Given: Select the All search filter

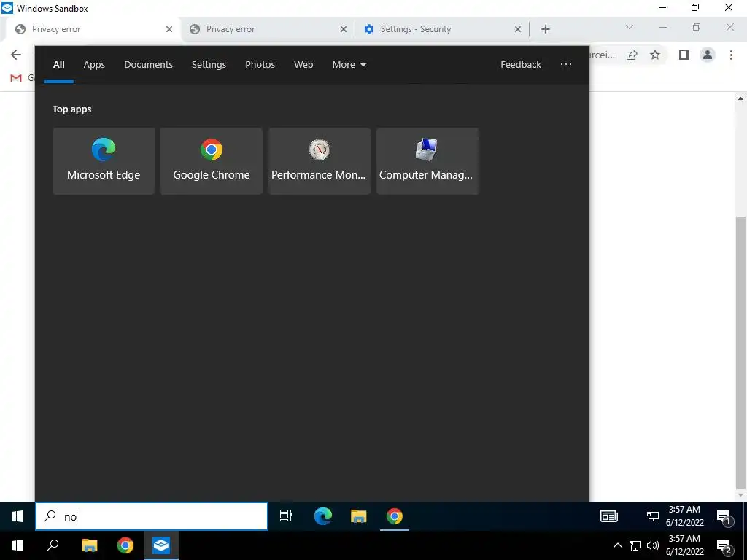Looking at the screenshot, I should [58, 64].
